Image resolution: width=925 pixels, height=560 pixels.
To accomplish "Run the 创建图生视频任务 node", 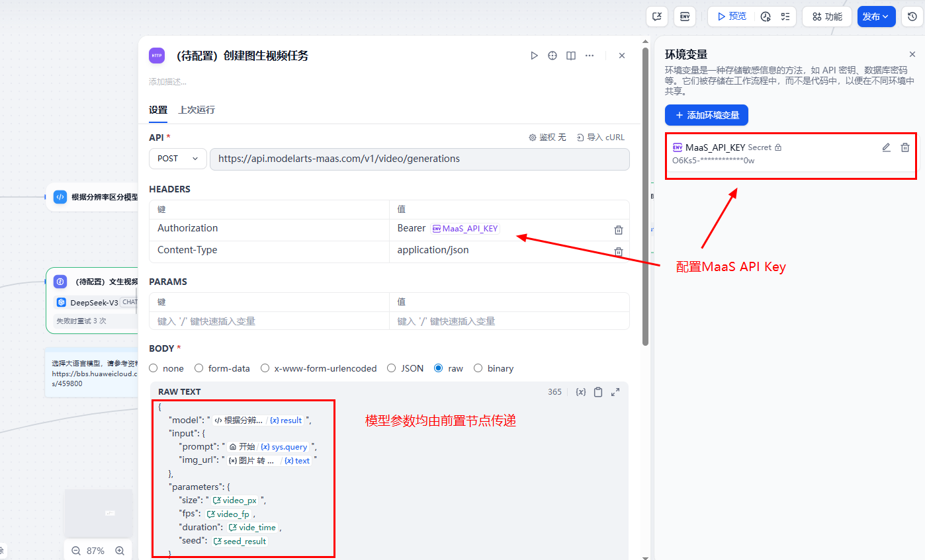I will 534,56.
